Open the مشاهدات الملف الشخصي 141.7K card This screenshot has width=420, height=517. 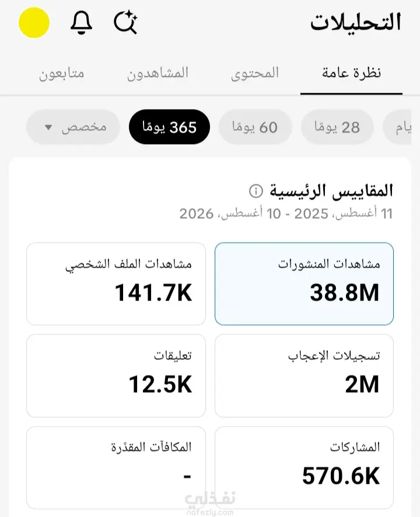point(116,284)
